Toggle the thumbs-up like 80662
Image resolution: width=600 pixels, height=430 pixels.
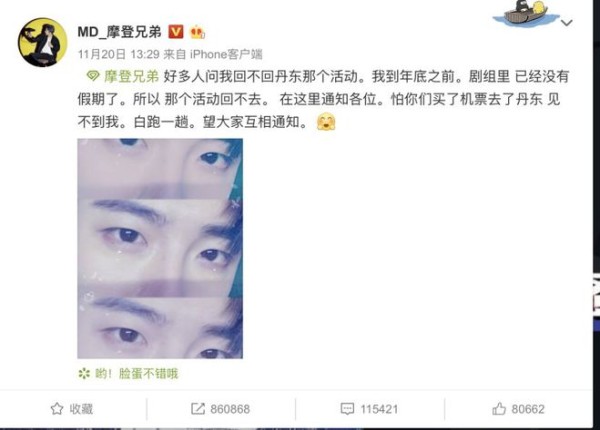pos(518,409)
